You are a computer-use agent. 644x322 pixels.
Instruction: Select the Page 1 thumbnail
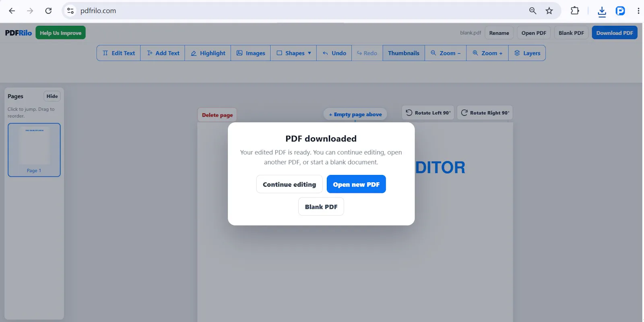click(34, 150)
